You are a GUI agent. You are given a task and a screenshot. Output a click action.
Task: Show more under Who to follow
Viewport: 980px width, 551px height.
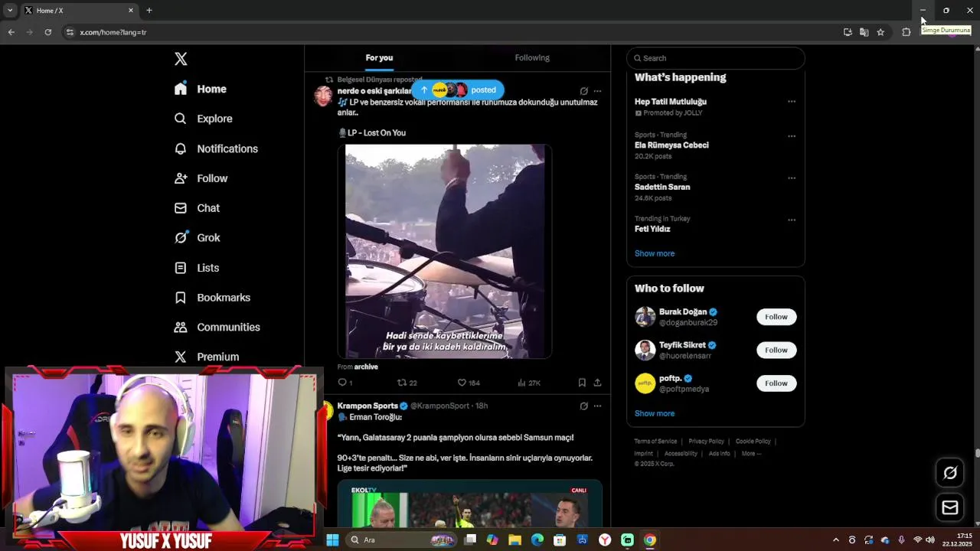(x=655, y=413)
